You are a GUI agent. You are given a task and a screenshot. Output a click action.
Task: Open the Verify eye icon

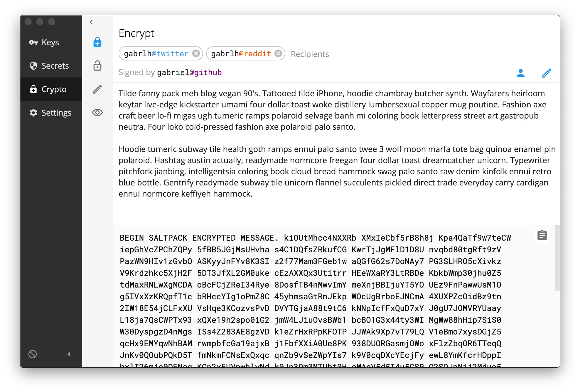pos(97,113)
